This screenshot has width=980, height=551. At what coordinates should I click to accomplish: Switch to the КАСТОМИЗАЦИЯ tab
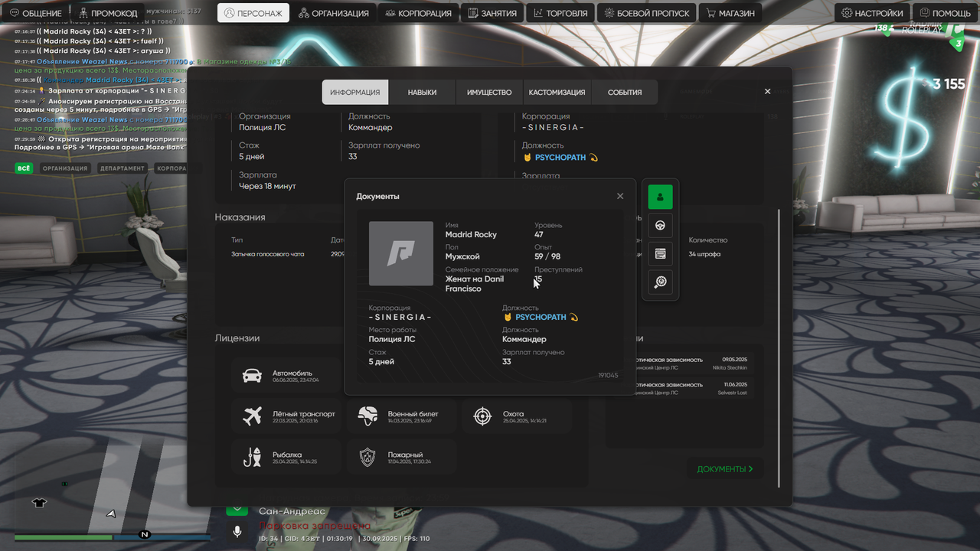[x=557, y=92]
